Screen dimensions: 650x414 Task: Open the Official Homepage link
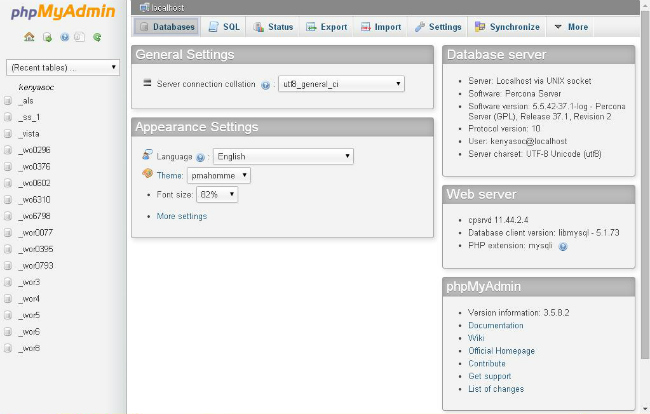tap(501, 351)
